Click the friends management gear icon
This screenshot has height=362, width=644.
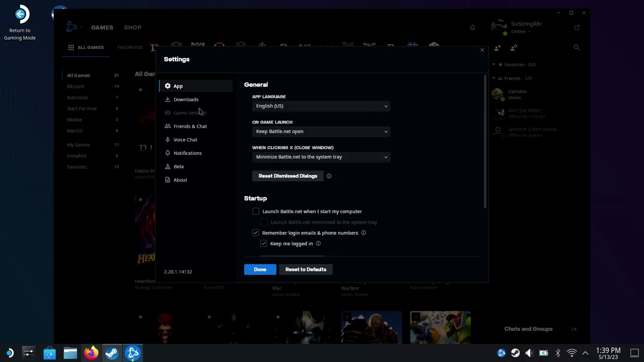514,47
